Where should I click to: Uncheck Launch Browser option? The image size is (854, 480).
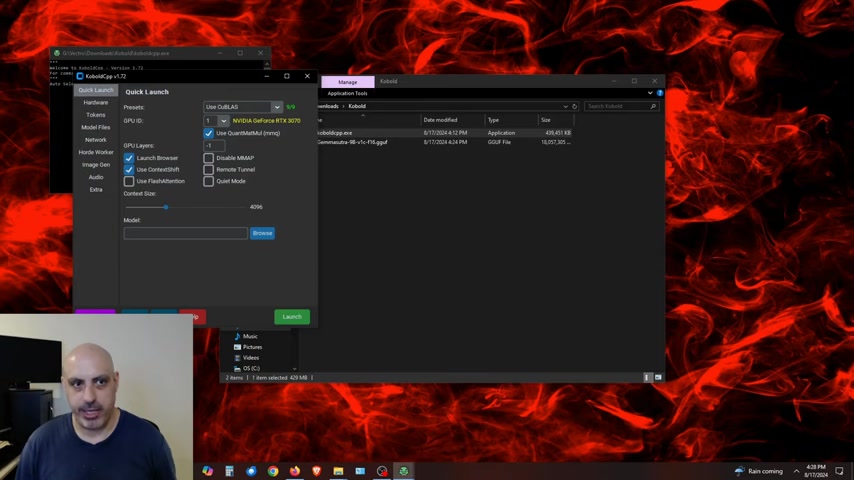click(129, 158)
